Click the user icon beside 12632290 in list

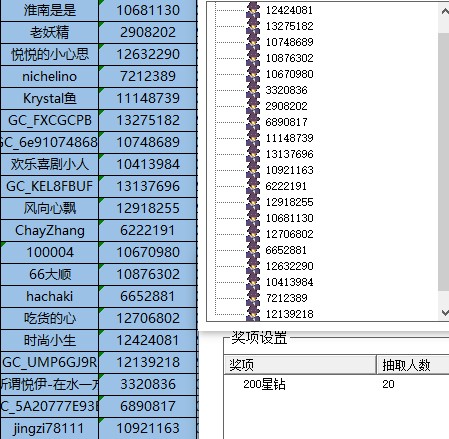coord(253,266)
